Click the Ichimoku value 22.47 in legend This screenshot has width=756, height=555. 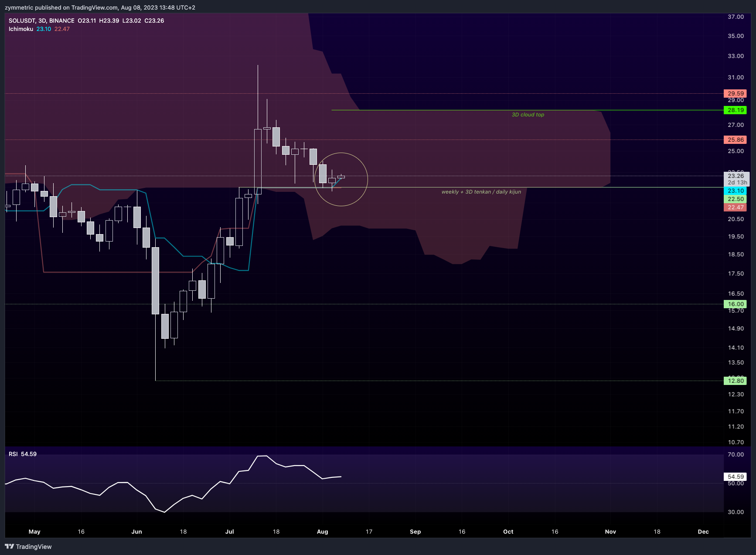[x=62, y=29]
